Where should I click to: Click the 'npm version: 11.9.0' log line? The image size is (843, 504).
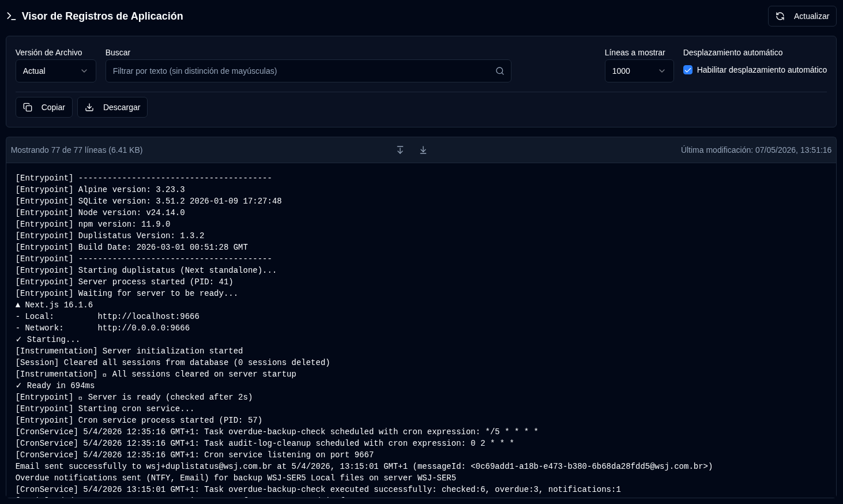(x=93, y=224)
